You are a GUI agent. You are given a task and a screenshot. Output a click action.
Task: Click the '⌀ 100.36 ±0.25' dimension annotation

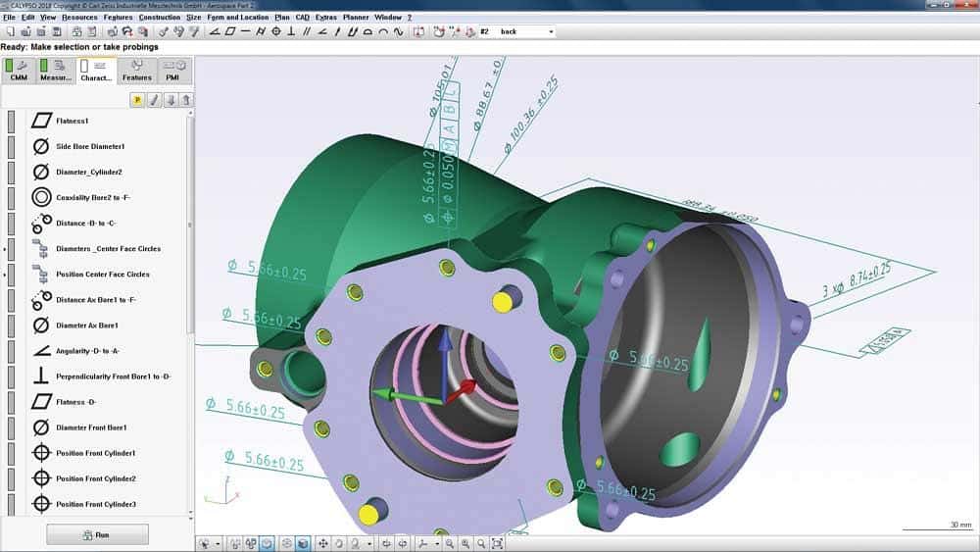click(x=530, y=116)
